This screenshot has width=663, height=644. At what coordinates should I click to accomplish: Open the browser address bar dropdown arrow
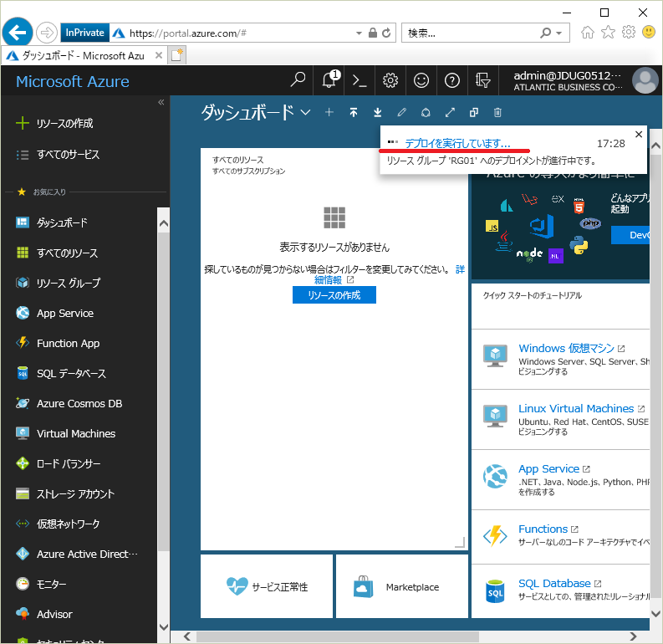click(359, 33)
